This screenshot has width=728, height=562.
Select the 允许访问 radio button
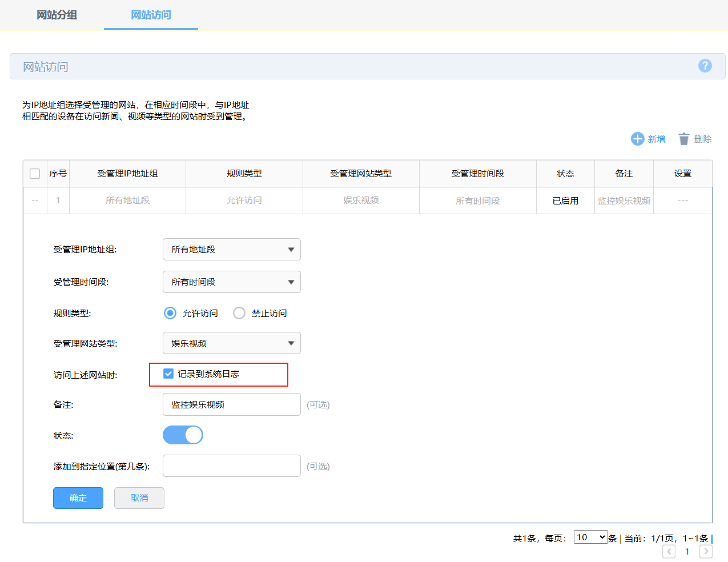click(170, 313)
